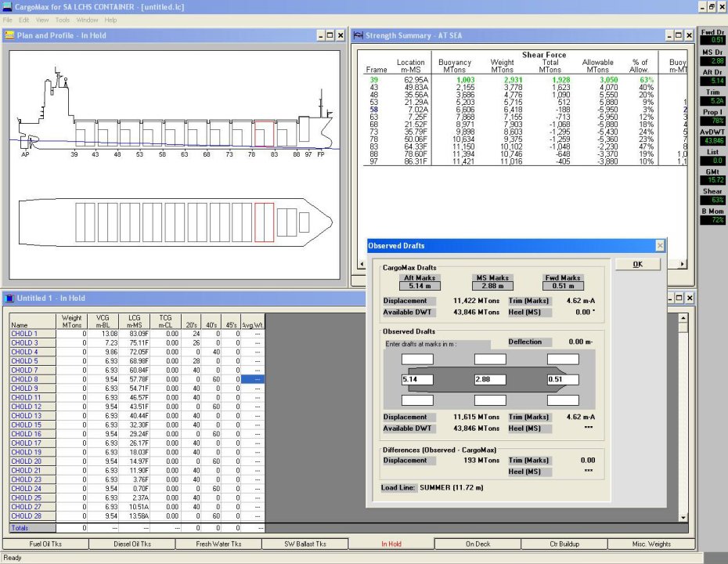Click the highlighted Avg Wt cell of CHOLD 8

coord(253,379)
